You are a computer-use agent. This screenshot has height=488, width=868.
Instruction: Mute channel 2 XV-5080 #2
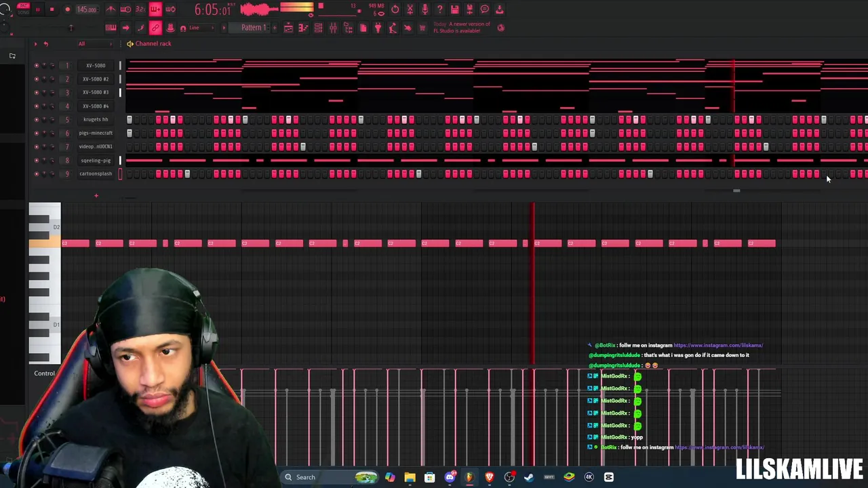coord(37,79)
